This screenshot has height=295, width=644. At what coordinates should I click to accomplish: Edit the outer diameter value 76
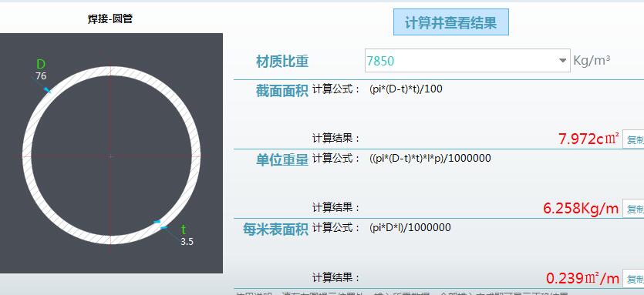pos(41,76)
